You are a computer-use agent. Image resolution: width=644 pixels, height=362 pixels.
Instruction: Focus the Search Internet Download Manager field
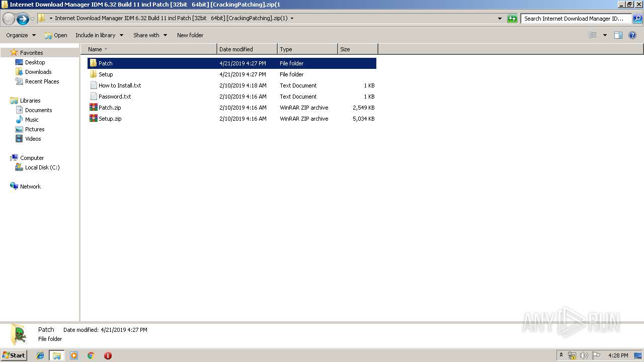[576, 19]
